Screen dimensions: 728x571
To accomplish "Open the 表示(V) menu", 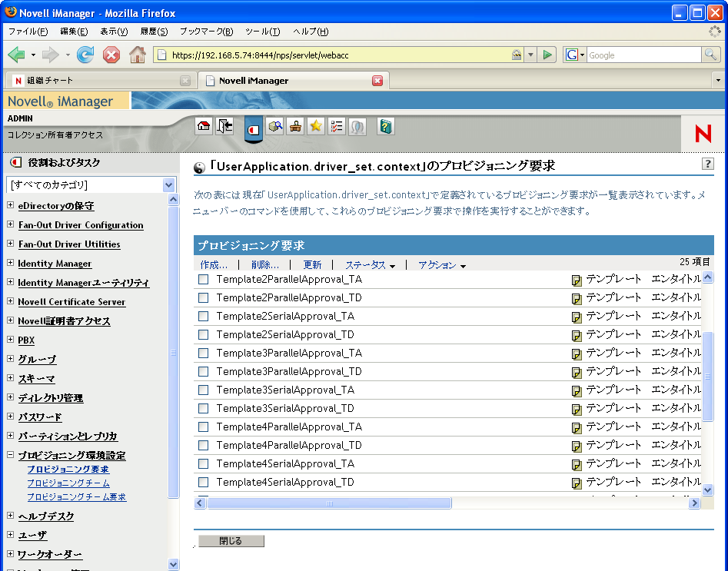I will [x=114, y=32].
